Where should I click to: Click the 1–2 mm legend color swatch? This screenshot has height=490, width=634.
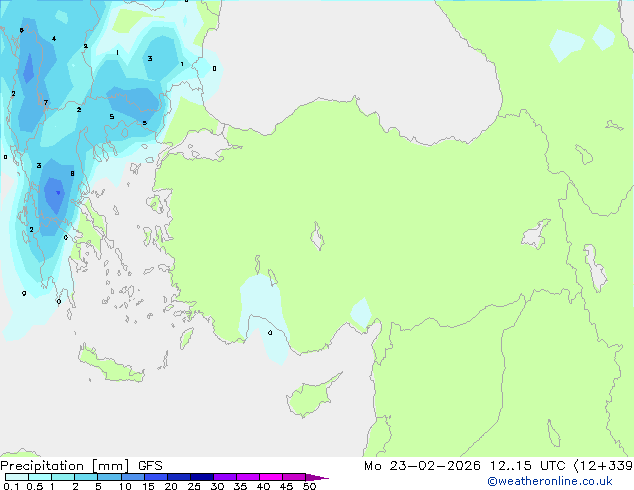[x=63, y=477]
